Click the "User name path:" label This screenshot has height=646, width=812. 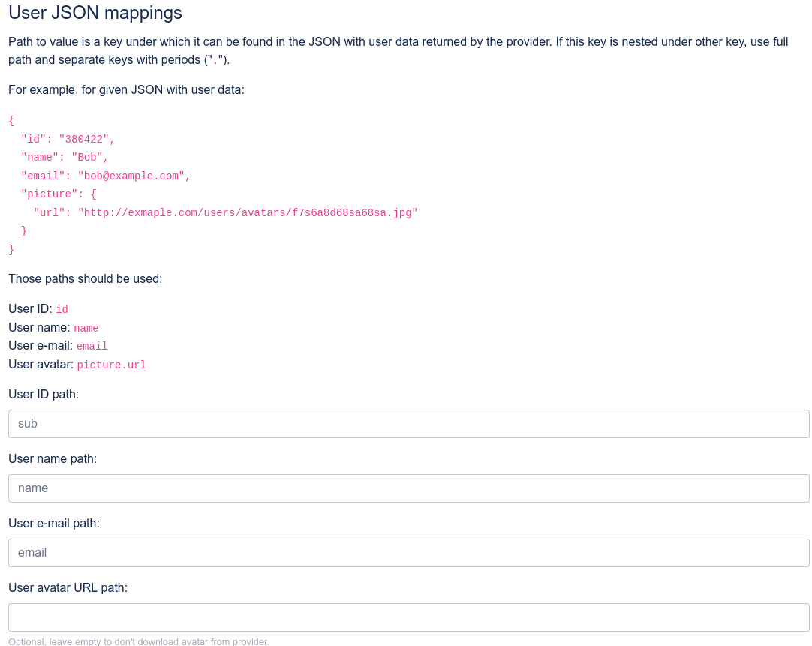[53, 458]
